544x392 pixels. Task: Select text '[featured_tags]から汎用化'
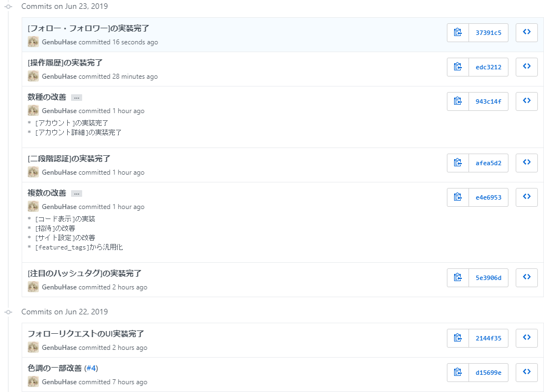click(x=79, y=247)
